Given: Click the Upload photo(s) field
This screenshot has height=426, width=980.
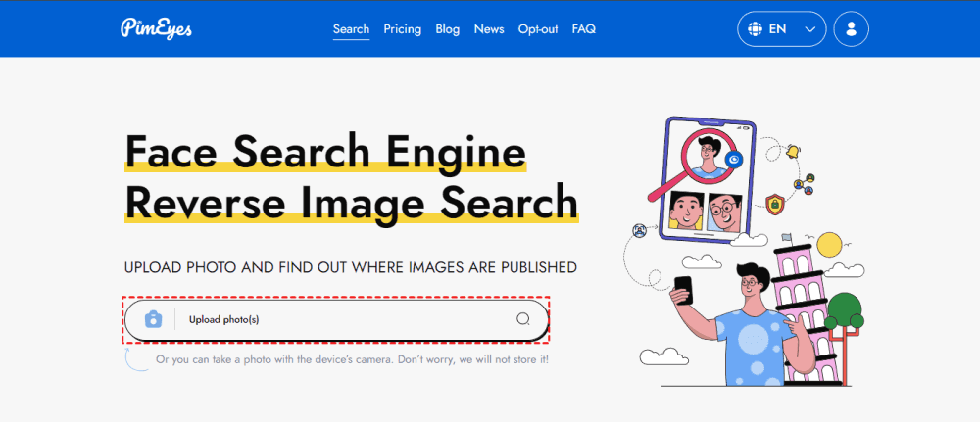Looking at the screenshot, I should click(336, 320).
